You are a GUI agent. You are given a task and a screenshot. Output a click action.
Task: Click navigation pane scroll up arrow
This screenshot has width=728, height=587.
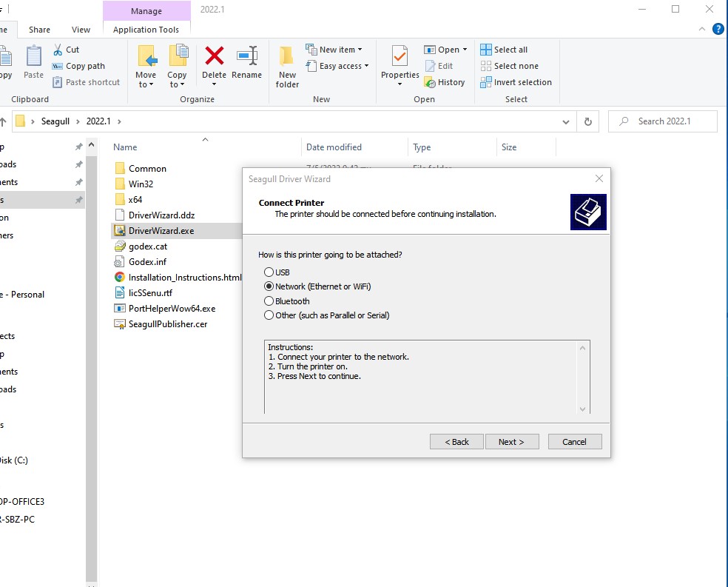click(x=92, y=145)
